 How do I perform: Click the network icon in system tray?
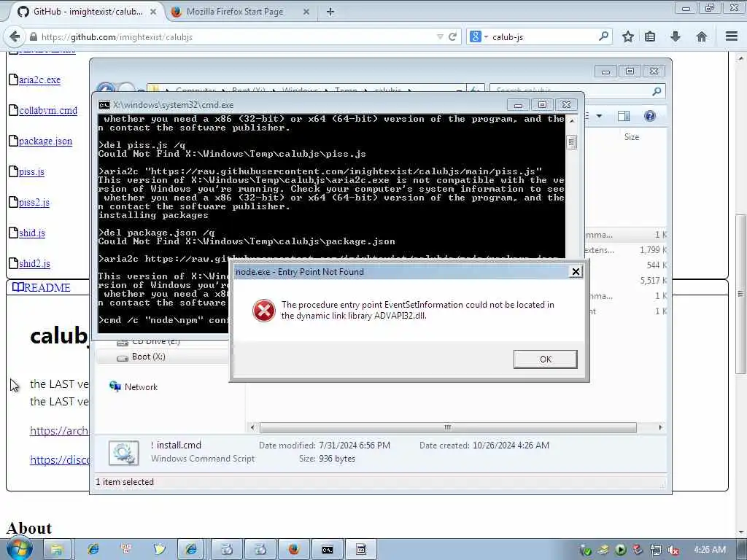coord(656,550)
